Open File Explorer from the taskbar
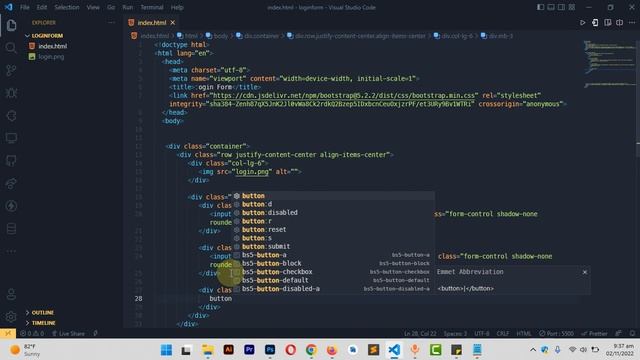The image size is (640, 360). [x=208, y=350]
